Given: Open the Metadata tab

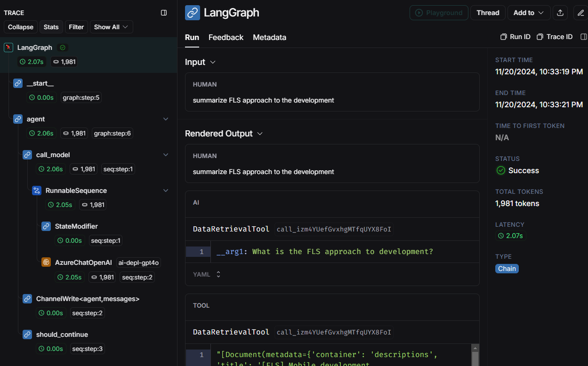Looking at the screenshot, I should click(x=269, y=37).
